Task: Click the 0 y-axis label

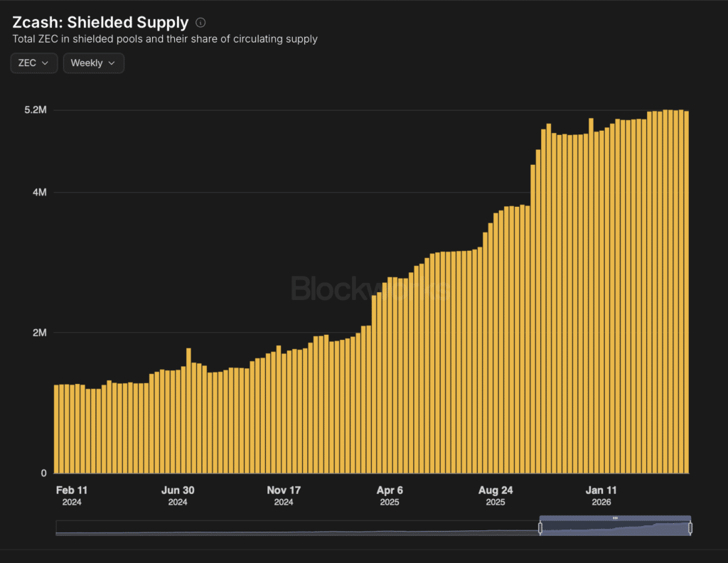Action: [43, 473]
